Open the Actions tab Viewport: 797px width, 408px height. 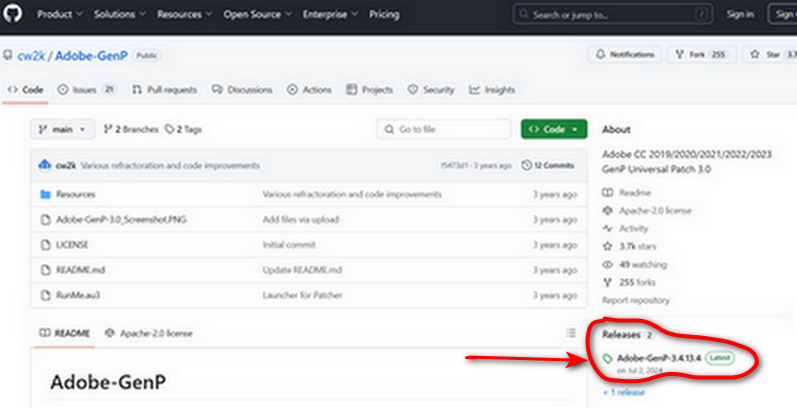(x=309, y=90)
